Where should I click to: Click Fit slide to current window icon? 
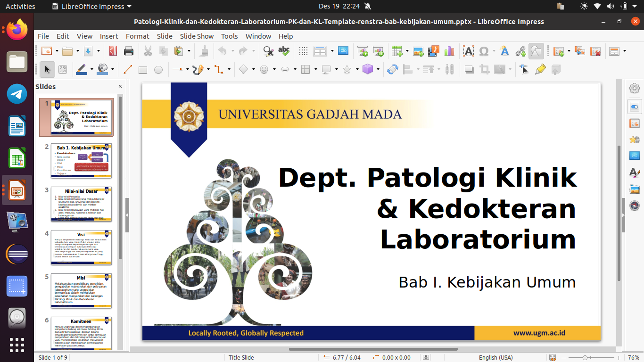point(552,357)
